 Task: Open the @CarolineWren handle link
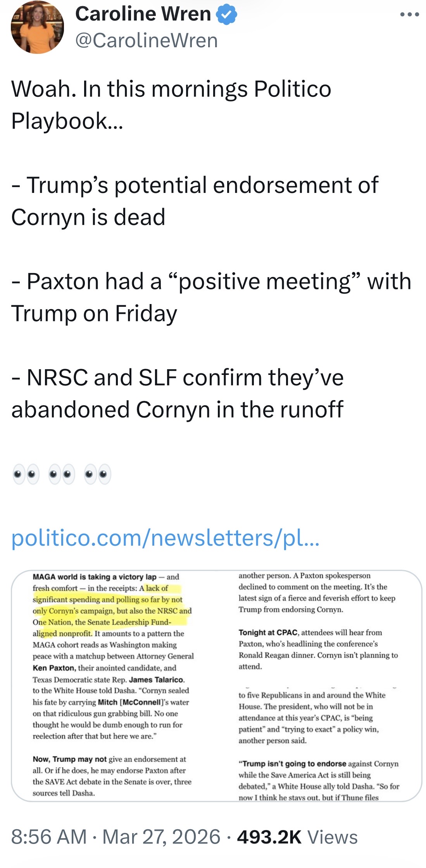pos(146,41)
